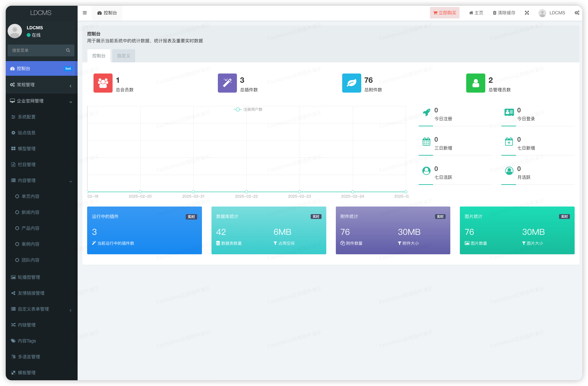
Task: Expand the 自定义表单管理 menu
Action: pos(41,309)
